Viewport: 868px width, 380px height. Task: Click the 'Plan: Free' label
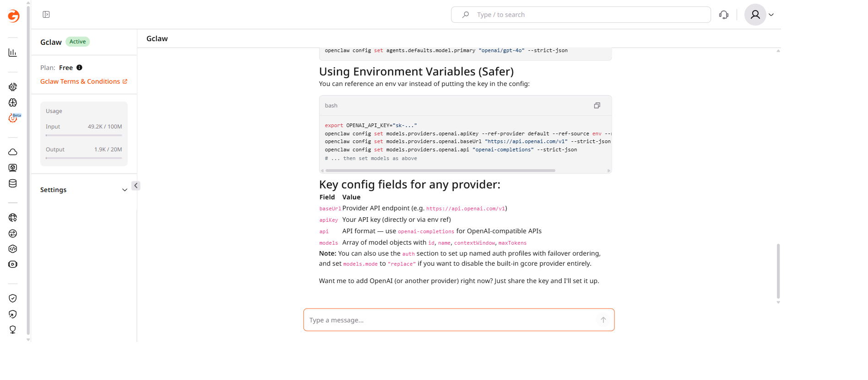(x=56, y=68)
